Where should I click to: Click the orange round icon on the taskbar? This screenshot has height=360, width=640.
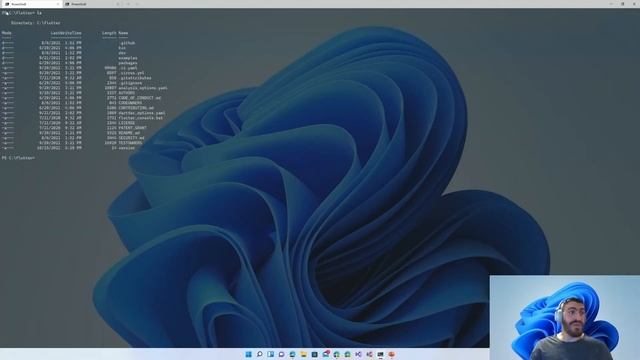(x=391, y=354)
